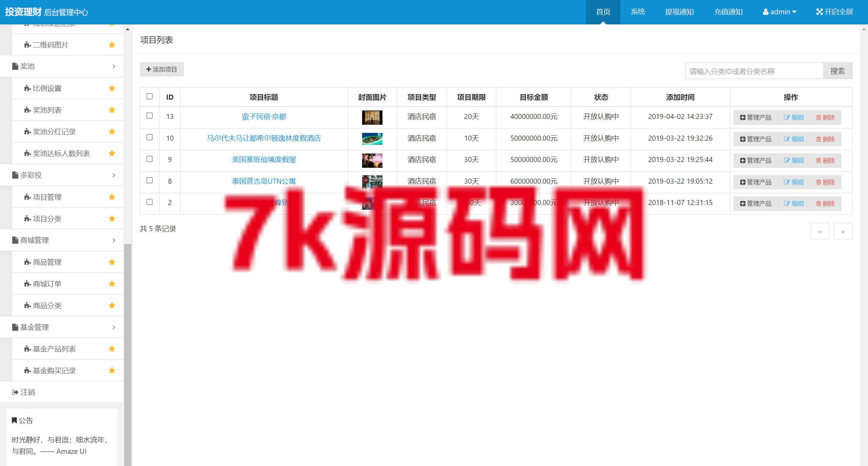The image size is (868, 466).
Task: Click 管理产品 for project ID 2
Action: [x=756, y=203]
